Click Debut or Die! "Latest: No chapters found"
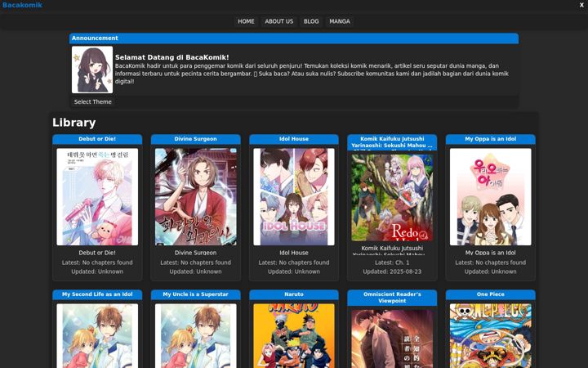The width and height of the screenshot is (588, 368). click(97, 263)
